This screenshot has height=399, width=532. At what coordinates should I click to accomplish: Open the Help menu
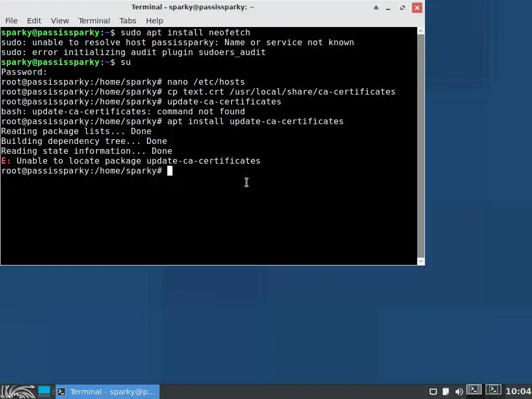154,21
